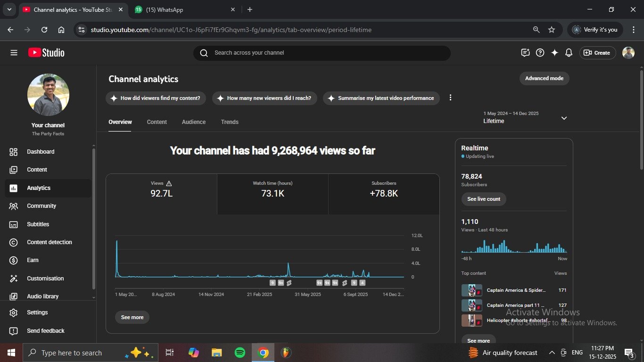Image resolution: width=644 pixels, height=362 pixels.
Task: Click the See live count button
Action: tap(484, 199)
